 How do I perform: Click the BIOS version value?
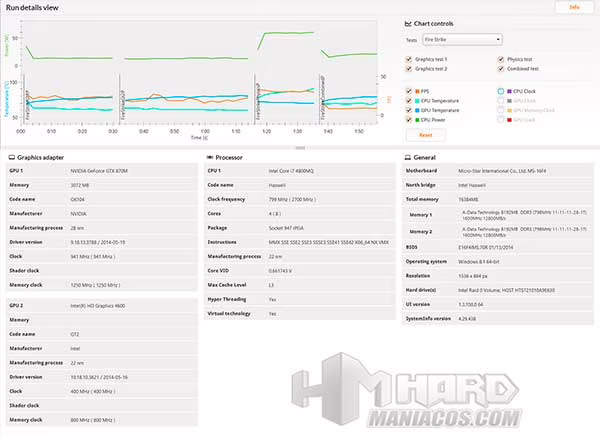(486, 247)
